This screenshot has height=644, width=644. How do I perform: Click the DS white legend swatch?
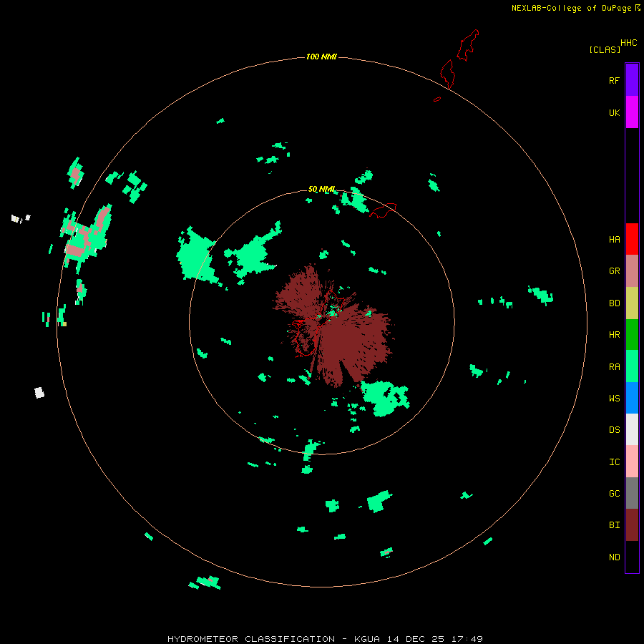[632, 429]
